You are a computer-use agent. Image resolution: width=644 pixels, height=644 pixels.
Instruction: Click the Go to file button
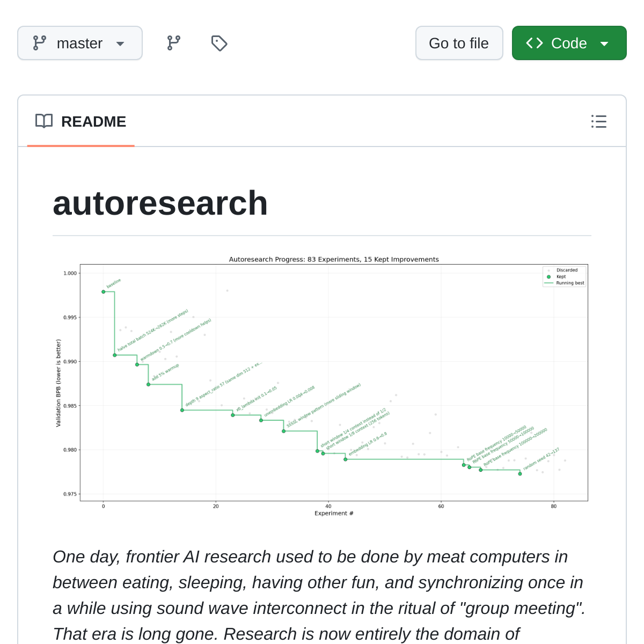point(459,43)
